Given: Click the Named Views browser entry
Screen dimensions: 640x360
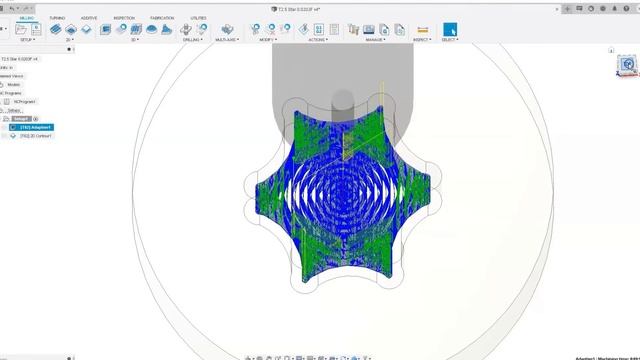Looking at the screenshot, I should tap(11, 76).
